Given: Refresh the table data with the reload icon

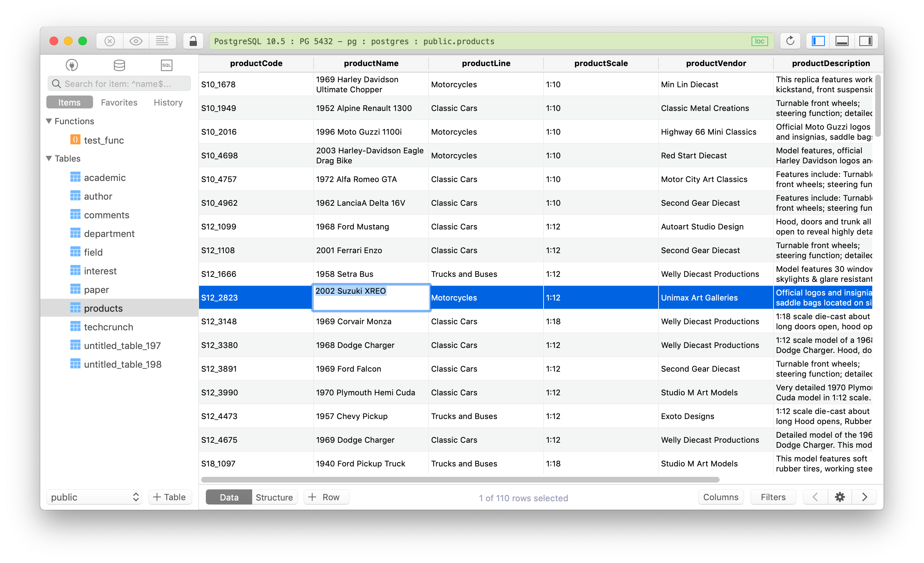Looking at the screenshot, I should coord(790,41).
